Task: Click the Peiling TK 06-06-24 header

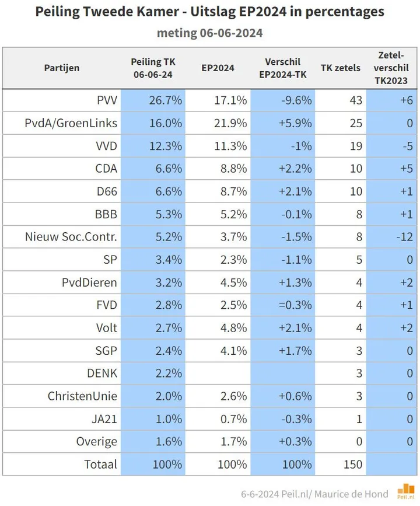Action: pyautogui.click(x=153, y=68)
